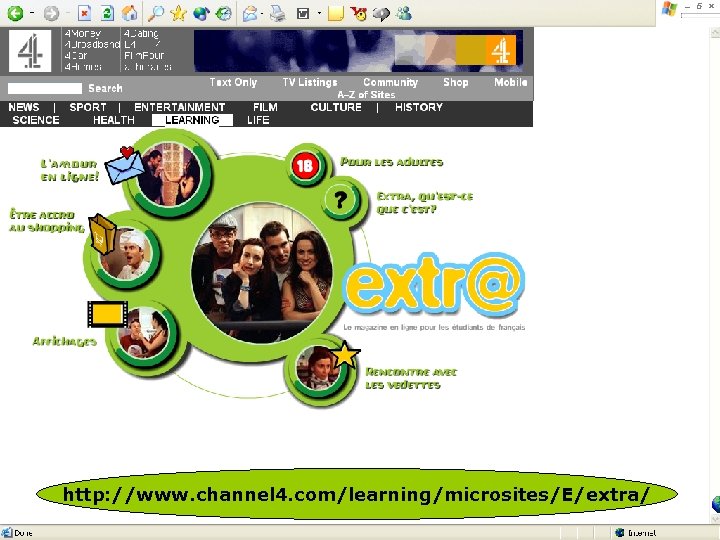Stop page loading with the red X icon

pos(84,14)
